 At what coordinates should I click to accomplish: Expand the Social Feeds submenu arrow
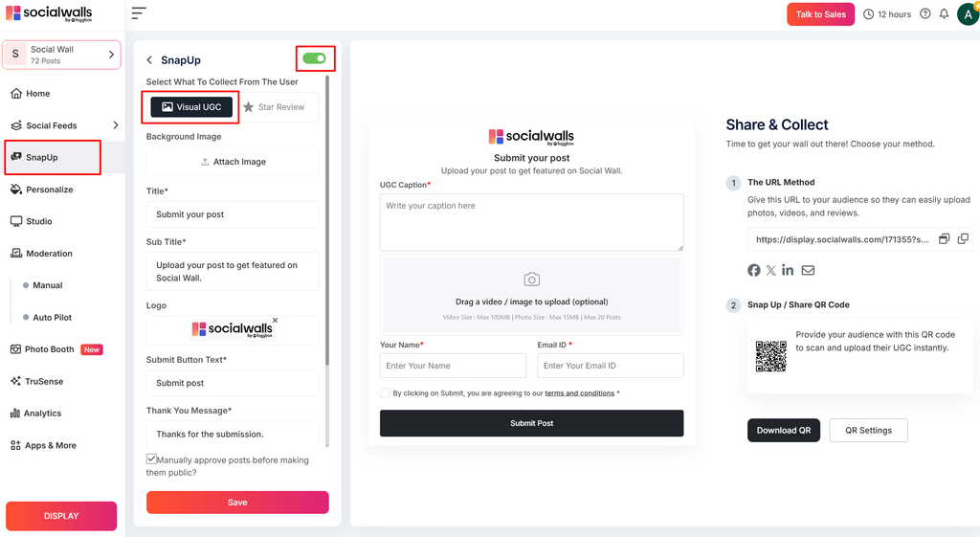[x=116, y=125]
